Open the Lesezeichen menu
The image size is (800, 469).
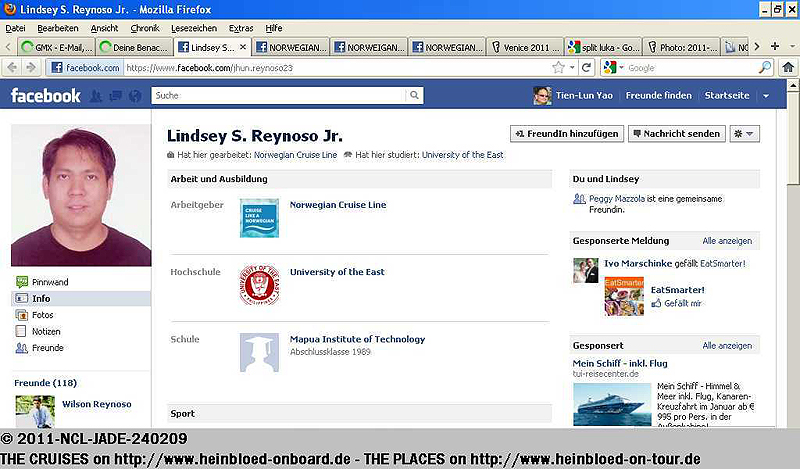coord(194,28)
